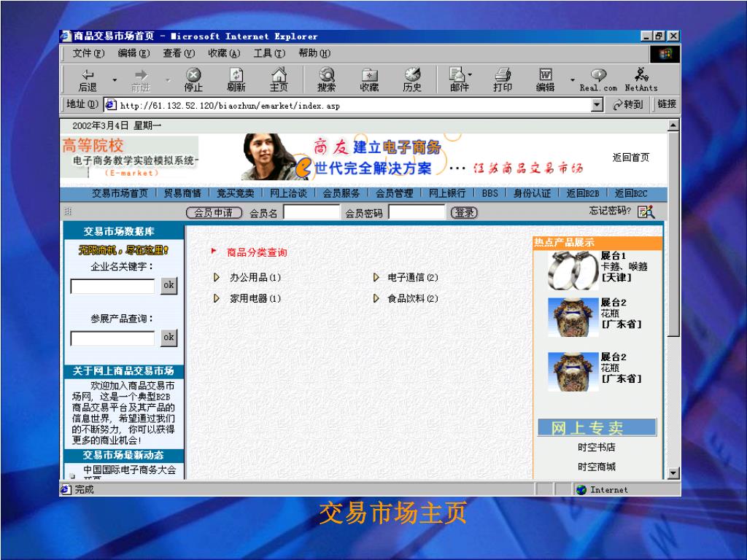Open the Back button history dropdown
Screen dimensions: 747x560
(x=115, y=80)
